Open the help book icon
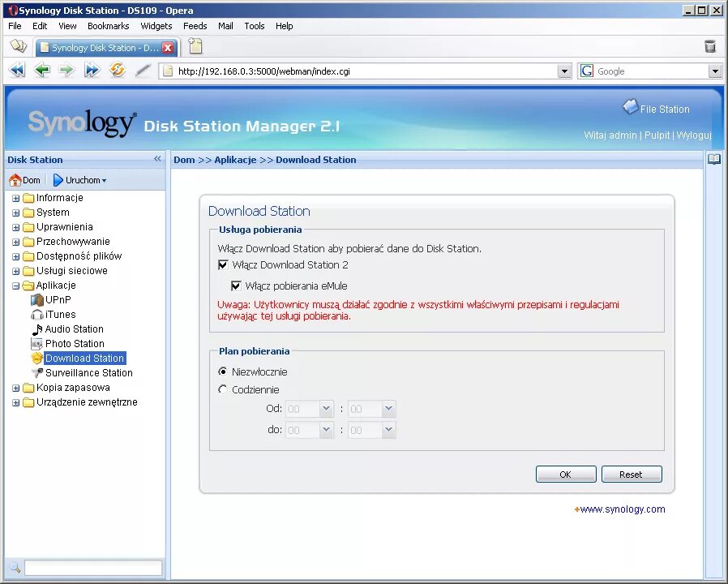Viewport: 728px width, 584px height. (x=714, y=159)
